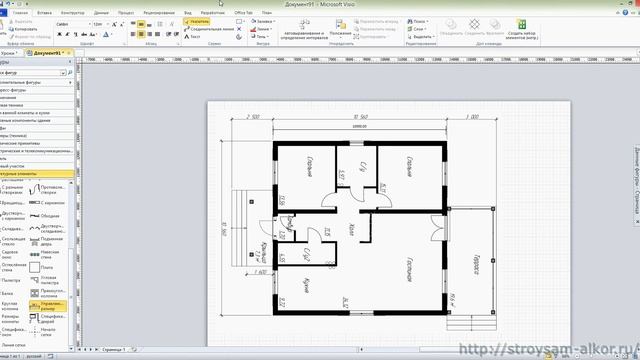Click Auto-align and spacing button

point(304,29)
